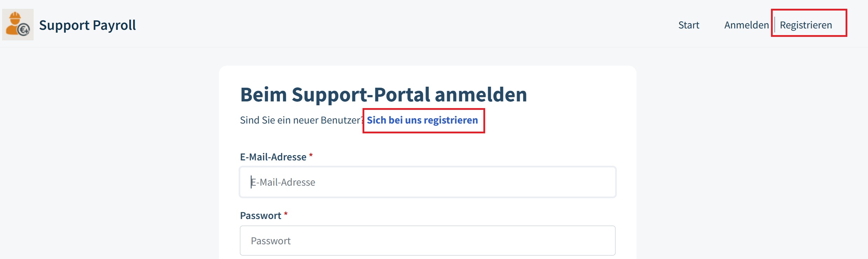868x259 pixels.
Task: Click the E-Mail-Adresse placeholder text
Action: [x=283, y=182]
